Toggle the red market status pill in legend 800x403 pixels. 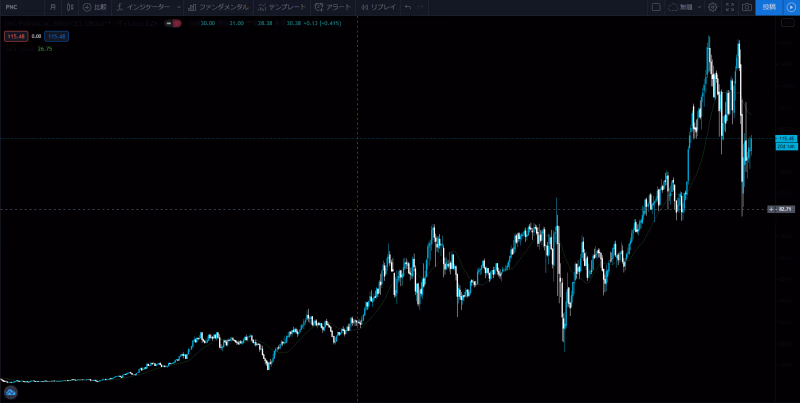coord(176,23)
